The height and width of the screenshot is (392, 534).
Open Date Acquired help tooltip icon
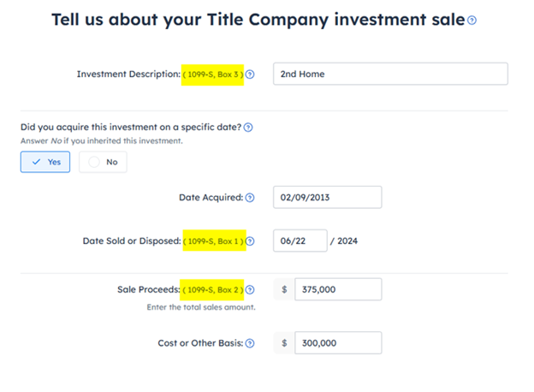(250, 198)
